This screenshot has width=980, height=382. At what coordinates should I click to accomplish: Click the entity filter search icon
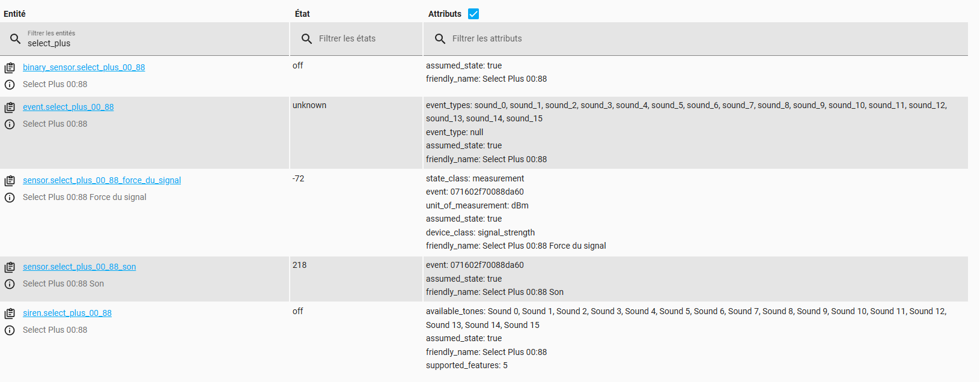click(16, 39)
